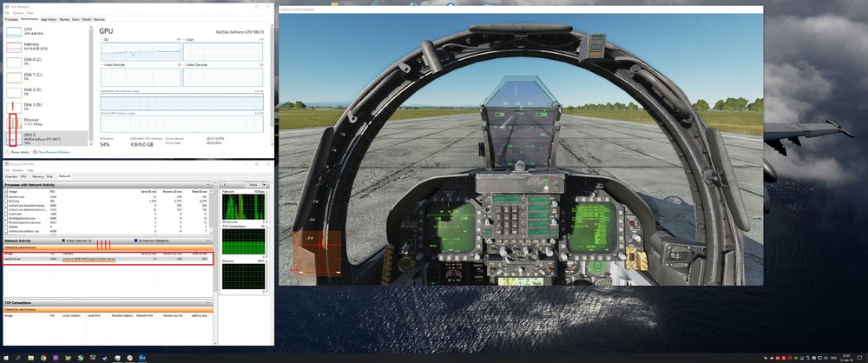Open the Startup tab in Task Manager
Screen dimensions: 868x363
tap(64, 19)
